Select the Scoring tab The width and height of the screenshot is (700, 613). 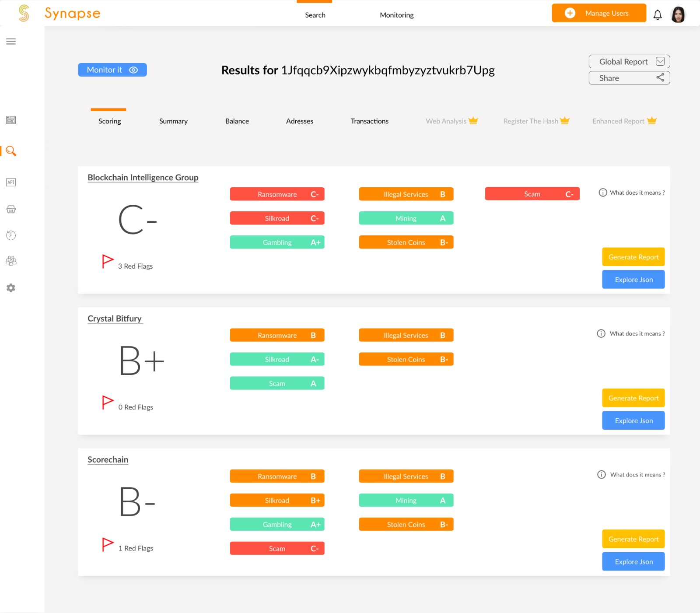109,121
